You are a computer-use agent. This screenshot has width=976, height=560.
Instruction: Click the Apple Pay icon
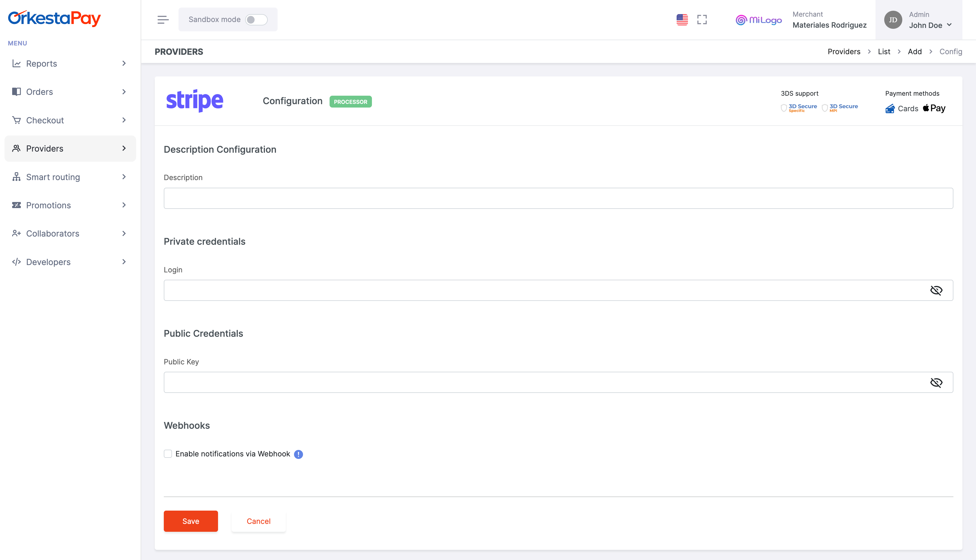(934, 108)
